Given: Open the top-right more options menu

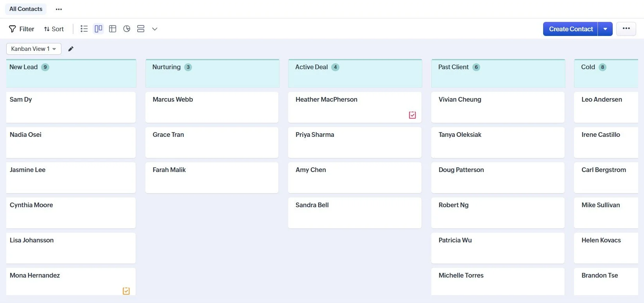Looking at the screenshot, I should coord(626,29).
